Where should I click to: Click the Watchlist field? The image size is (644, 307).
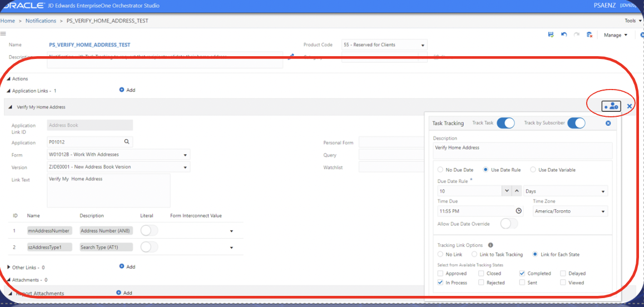coord(392,167)
